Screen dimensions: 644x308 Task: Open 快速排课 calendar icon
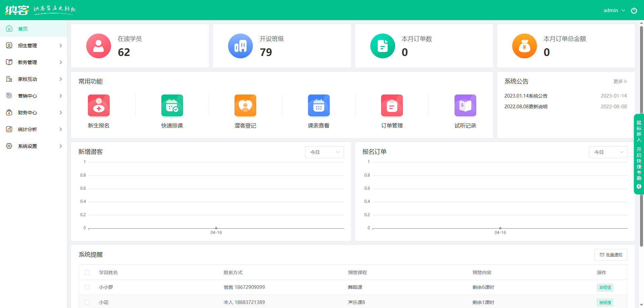[172, 106]
